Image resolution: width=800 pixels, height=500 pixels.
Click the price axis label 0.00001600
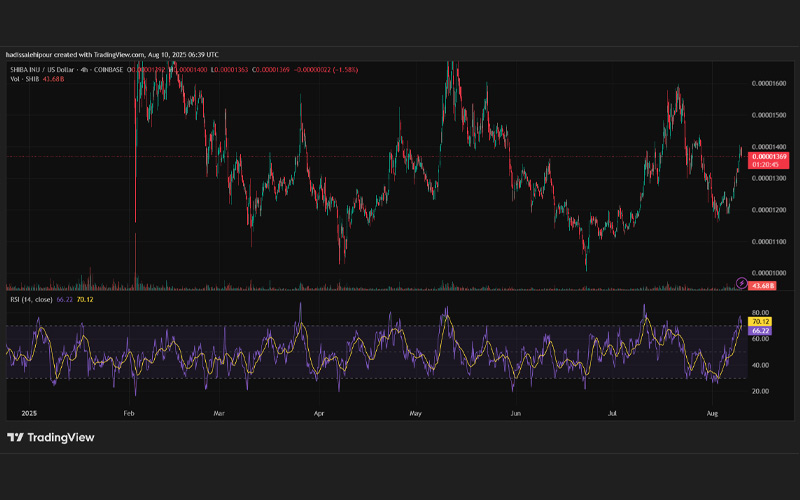pyautogui.click(x=769, y=83)
